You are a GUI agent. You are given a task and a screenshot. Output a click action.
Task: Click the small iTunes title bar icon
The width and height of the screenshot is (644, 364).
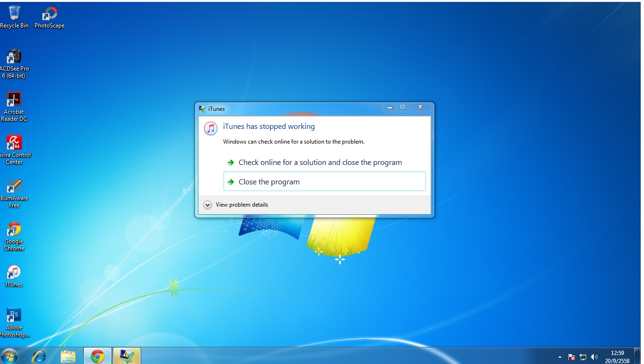[202, 109]
